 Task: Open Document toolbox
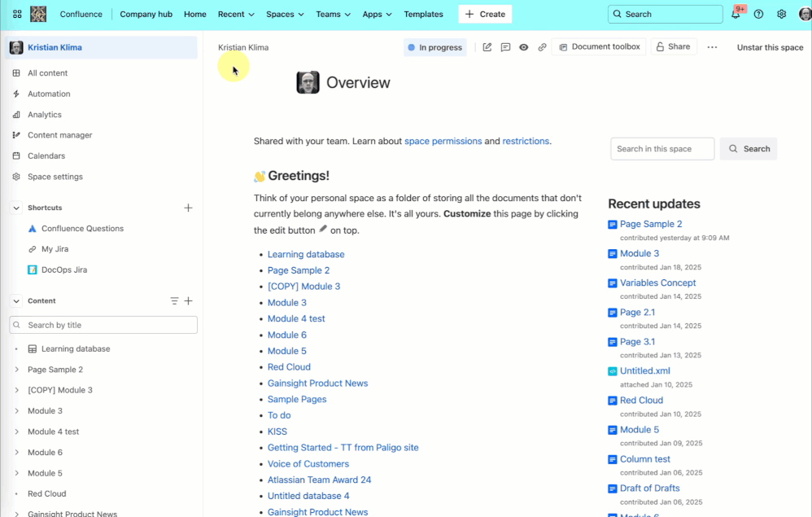[x=599, y=46]
